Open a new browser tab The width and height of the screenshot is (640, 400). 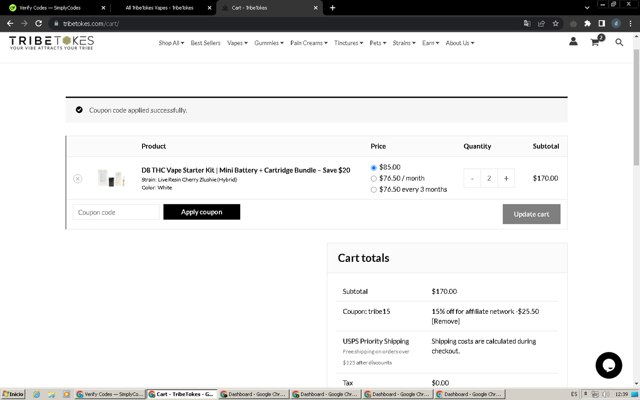tap(332, 8)
